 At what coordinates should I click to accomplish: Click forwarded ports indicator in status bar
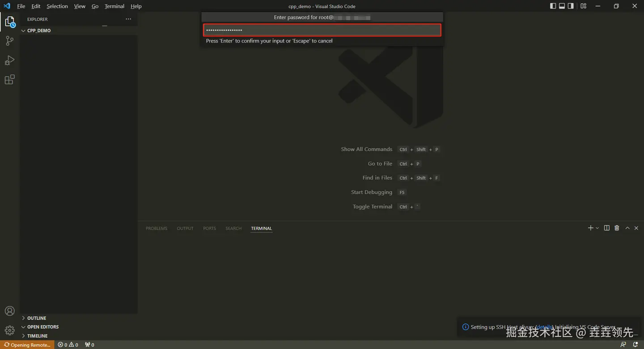tap(89, 345)
